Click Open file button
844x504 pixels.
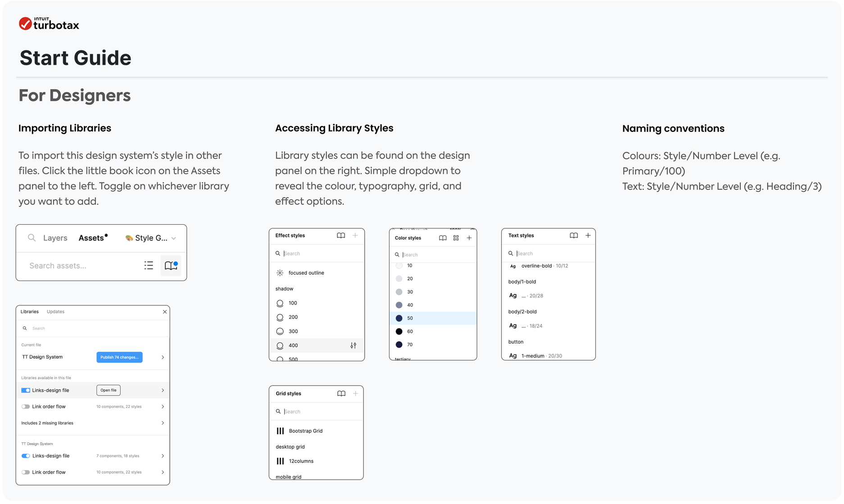[108, 390]
